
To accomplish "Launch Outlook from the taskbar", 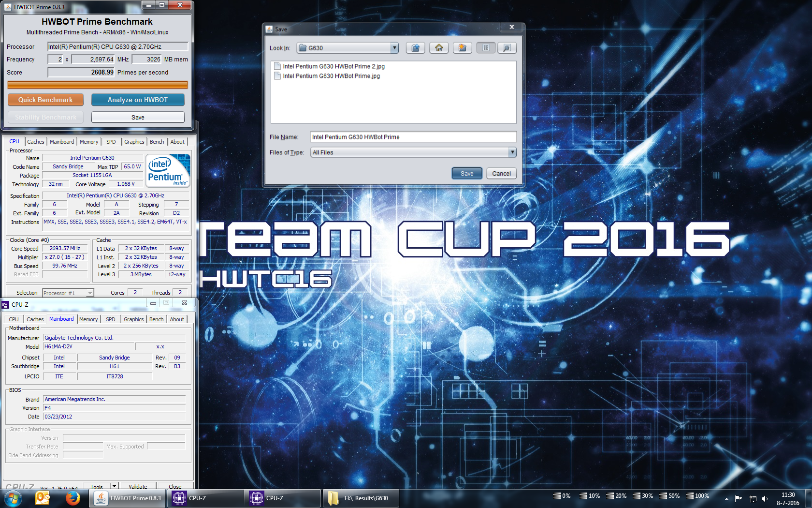I will (x=43, y=498).
